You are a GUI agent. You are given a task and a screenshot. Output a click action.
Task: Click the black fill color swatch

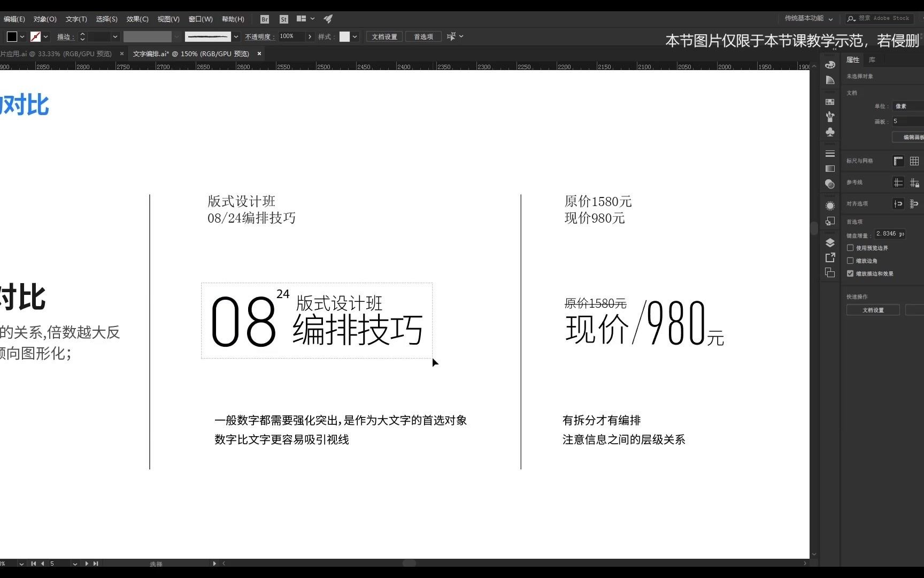(x=12, y=36)
